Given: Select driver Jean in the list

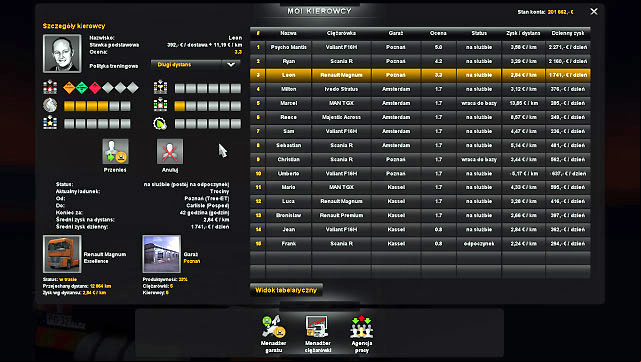Looking at the screenshot, I should tap(420, 229).
